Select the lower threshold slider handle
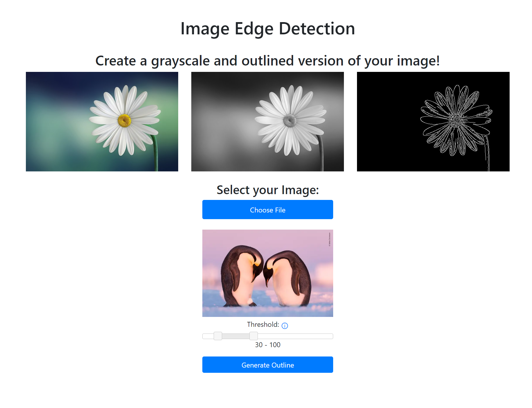Screen dimensions: 532x408 click(x=218, y=336)
